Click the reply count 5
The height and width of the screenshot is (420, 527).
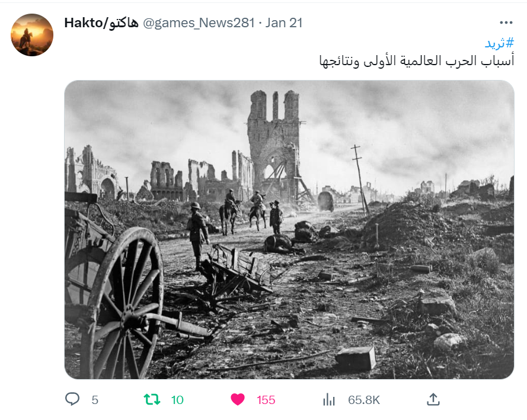click(95, 400)
